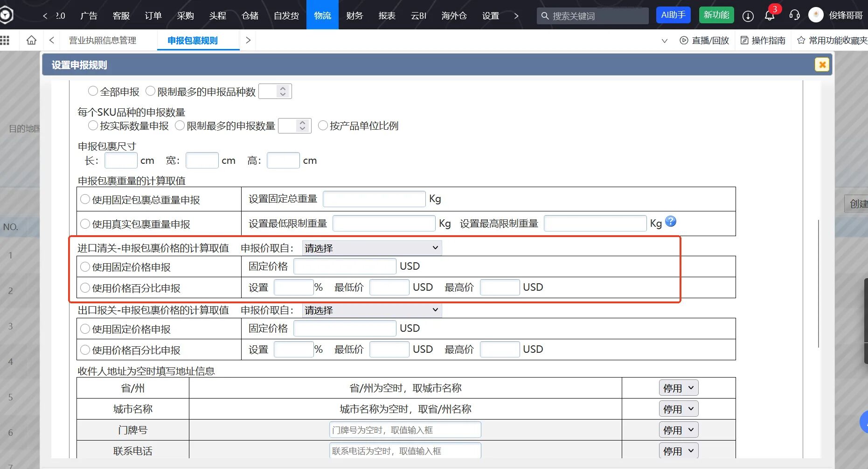Close the 设置申报规则 dialog
Viewport: 868px width, 469px height.
tap(822, 64)
